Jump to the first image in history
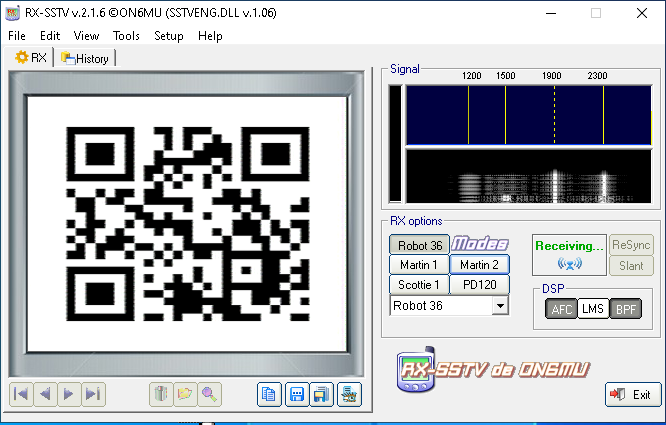Screen dimensions: 666x425 21,395
